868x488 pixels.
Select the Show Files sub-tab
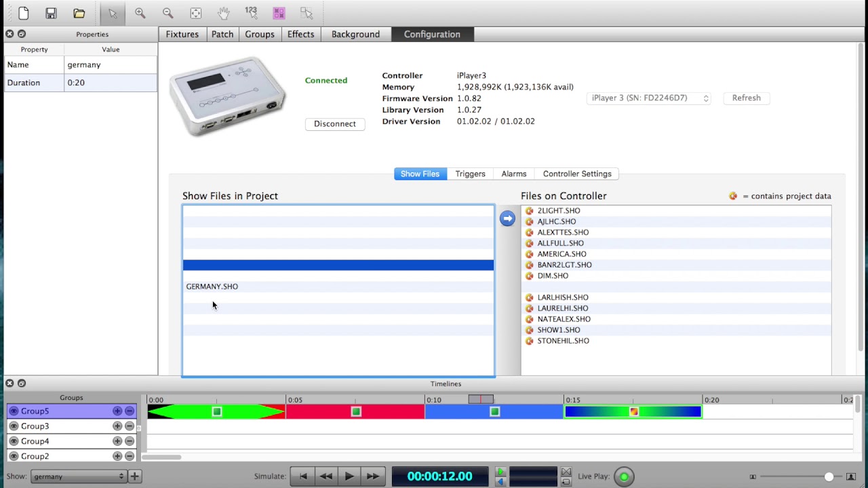point(420,174)
